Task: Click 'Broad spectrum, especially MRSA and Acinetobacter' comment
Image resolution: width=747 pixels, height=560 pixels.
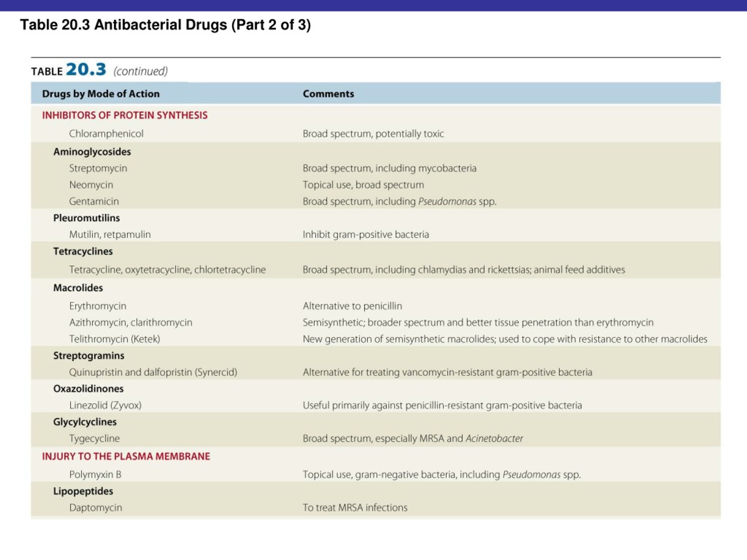Action: pyautogui.click(x=413, y=438)
